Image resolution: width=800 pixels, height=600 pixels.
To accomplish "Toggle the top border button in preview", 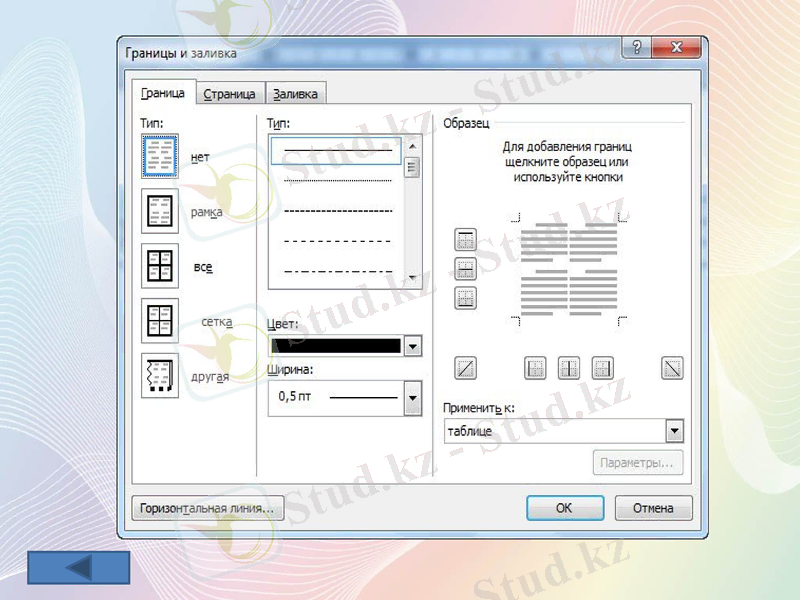I will 465,239.
